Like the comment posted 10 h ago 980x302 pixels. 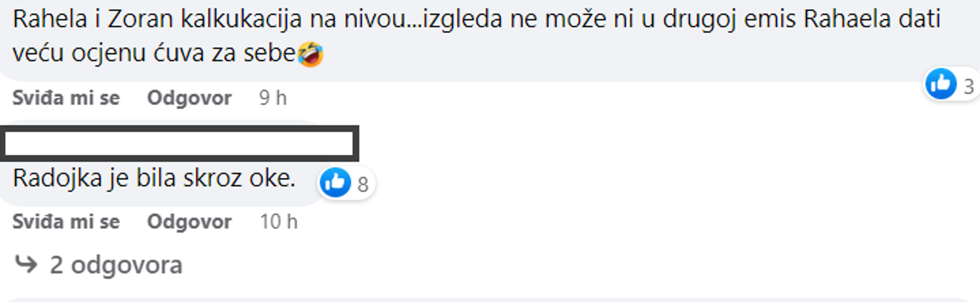[66, 222]
